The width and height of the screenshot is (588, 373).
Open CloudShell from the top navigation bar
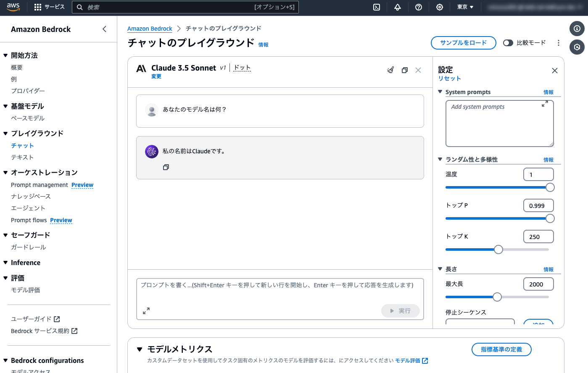[377, 7]
